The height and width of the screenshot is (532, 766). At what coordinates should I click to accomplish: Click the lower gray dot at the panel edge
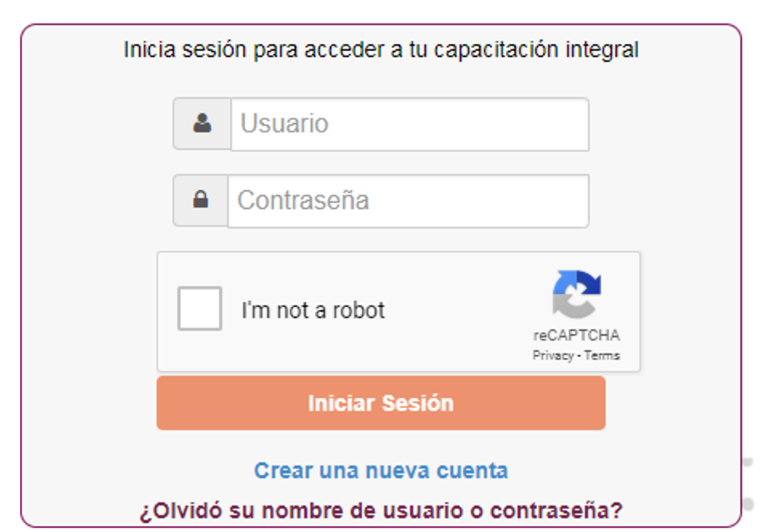tap(748, 503)
